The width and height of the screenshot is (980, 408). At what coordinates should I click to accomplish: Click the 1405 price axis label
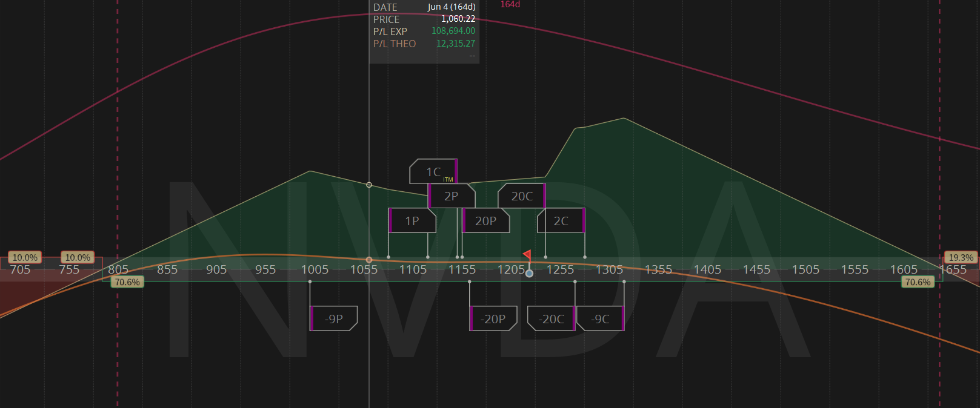(x=707, y=269)
